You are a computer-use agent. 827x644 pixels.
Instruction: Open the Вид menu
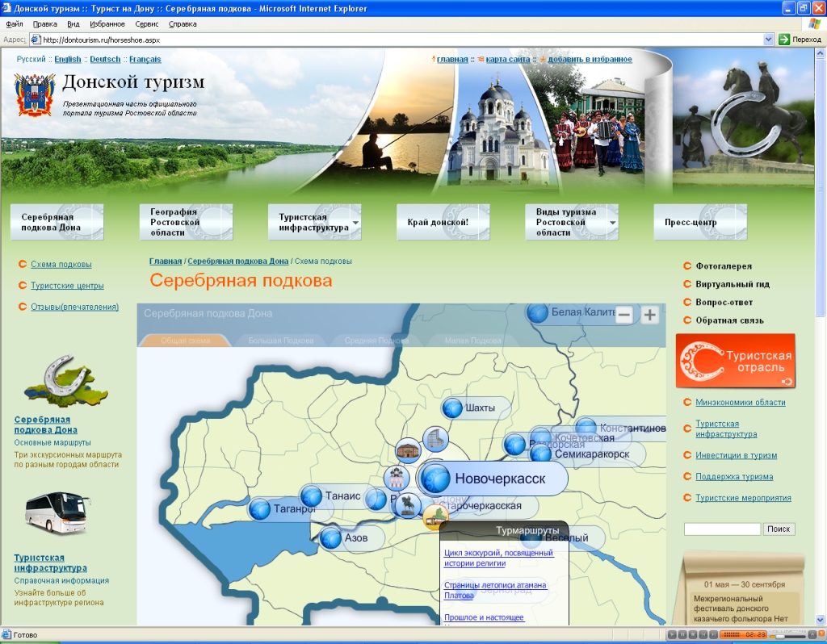[73, 23]
